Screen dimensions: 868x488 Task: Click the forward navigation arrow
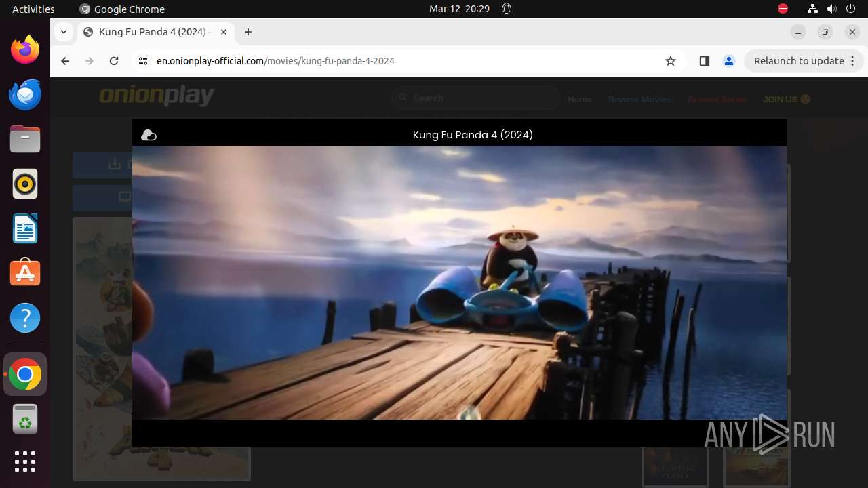click(90, 61)
